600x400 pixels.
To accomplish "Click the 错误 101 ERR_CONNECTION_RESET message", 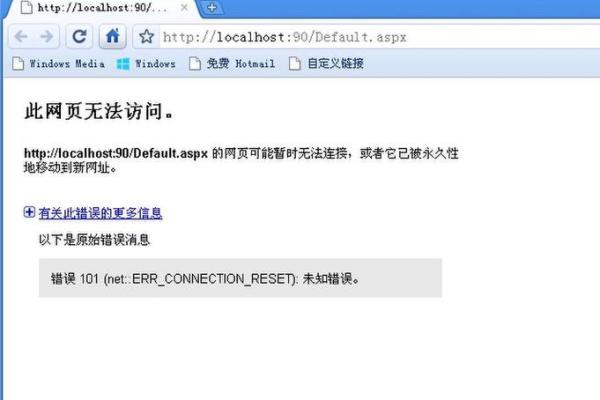I will point(205,279).
